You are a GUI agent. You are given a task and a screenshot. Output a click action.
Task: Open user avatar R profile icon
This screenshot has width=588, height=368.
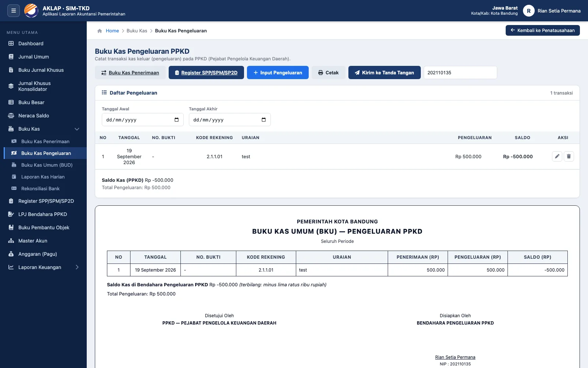point(528,11)
